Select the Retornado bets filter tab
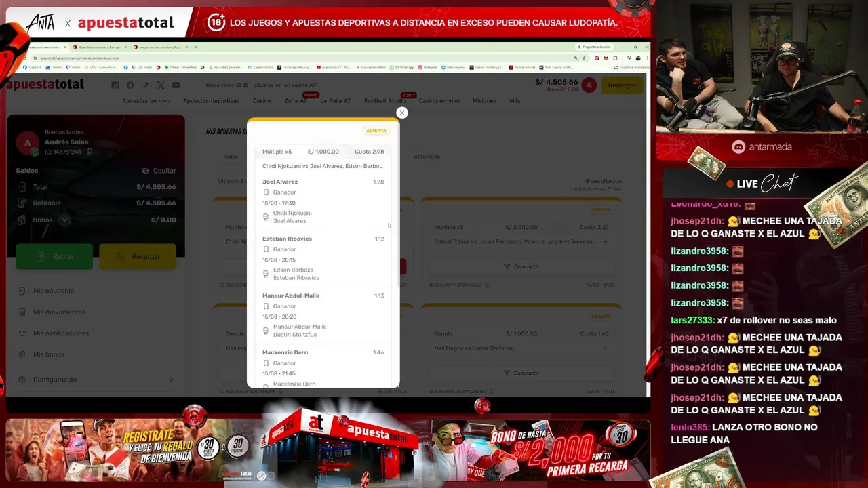 pos(427,157)
